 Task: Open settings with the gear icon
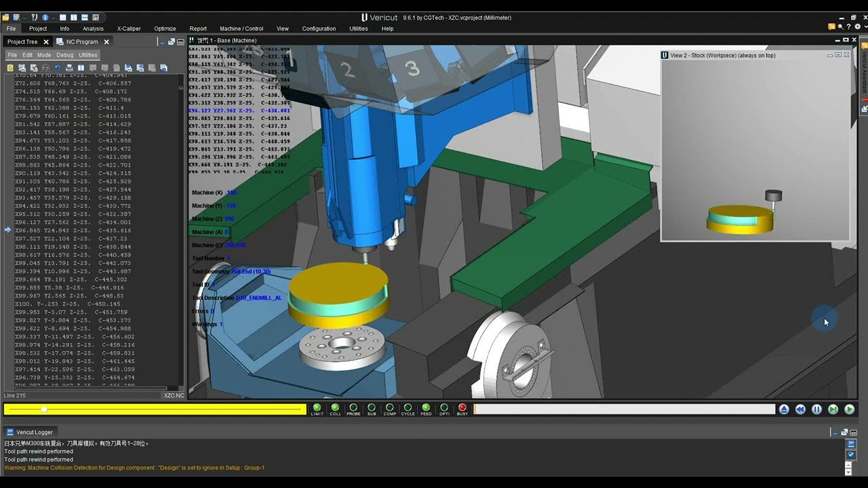[x=858, y=26]
